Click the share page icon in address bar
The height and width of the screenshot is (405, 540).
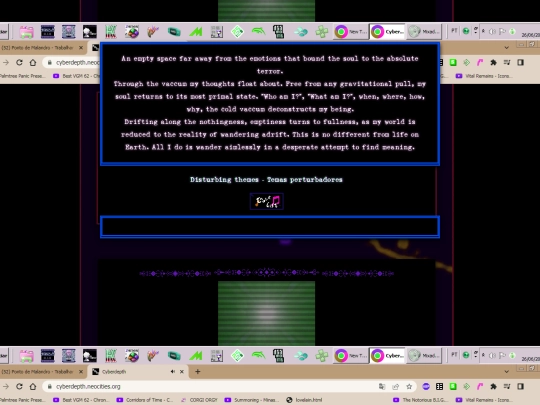pos(395,386)
